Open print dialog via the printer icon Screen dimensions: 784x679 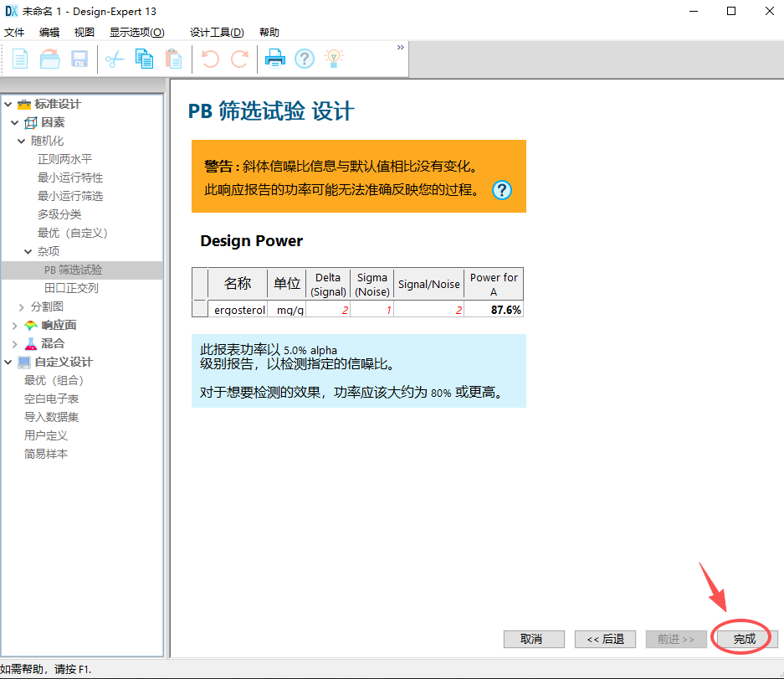point(274,59)
